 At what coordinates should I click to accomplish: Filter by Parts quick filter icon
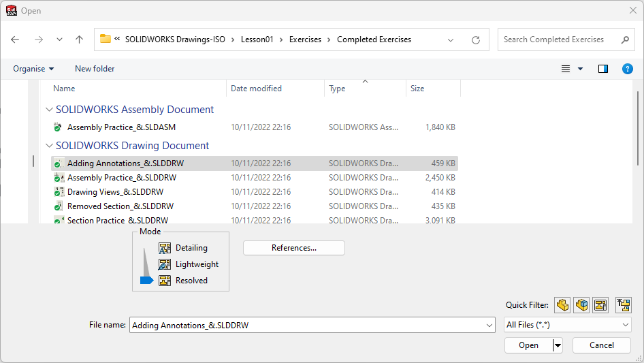pyautogui.click(x=562, y=305)
